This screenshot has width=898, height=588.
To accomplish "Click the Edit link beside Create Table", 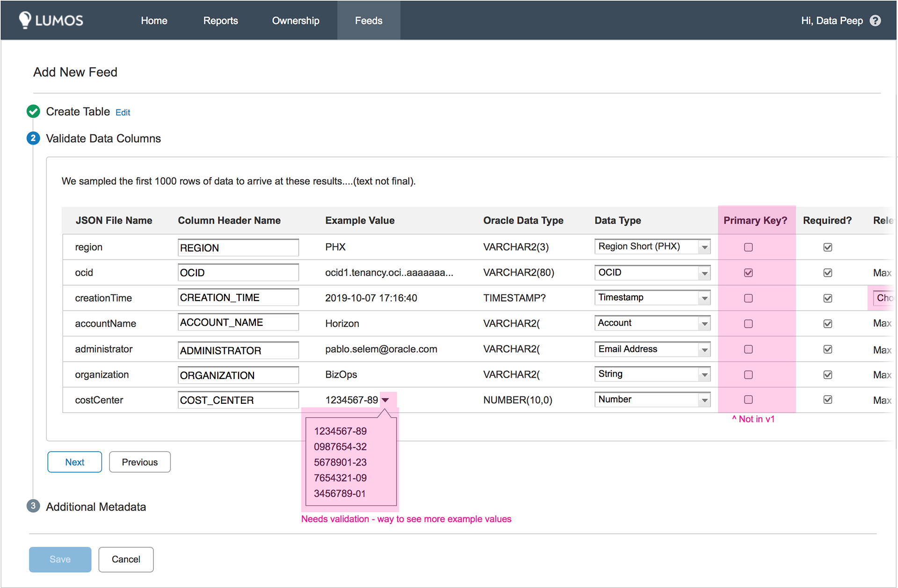I will tap(123, 113).
